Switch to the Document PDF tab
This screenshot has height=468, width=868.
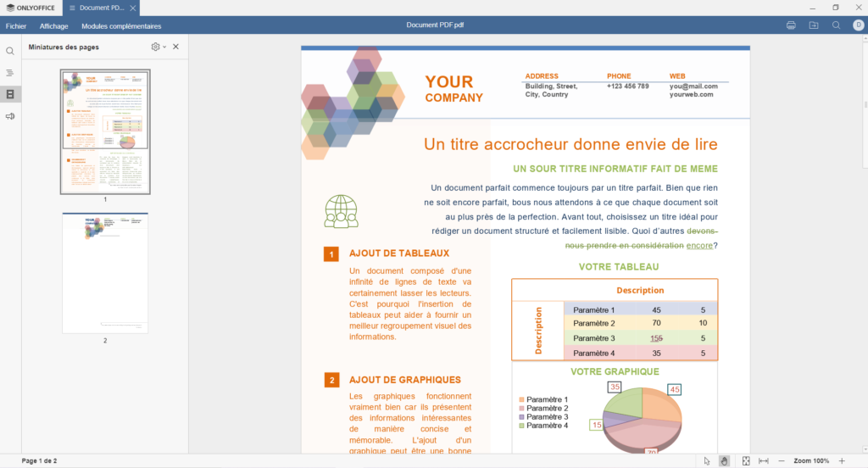coord(102,8)
